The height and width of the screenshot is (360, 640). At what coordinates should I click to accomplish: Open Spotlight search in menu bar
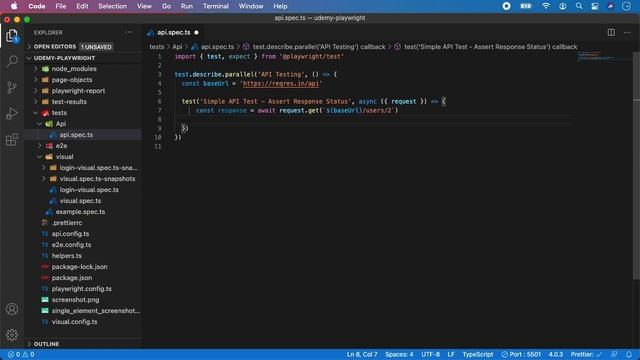[x=579, y=6]
